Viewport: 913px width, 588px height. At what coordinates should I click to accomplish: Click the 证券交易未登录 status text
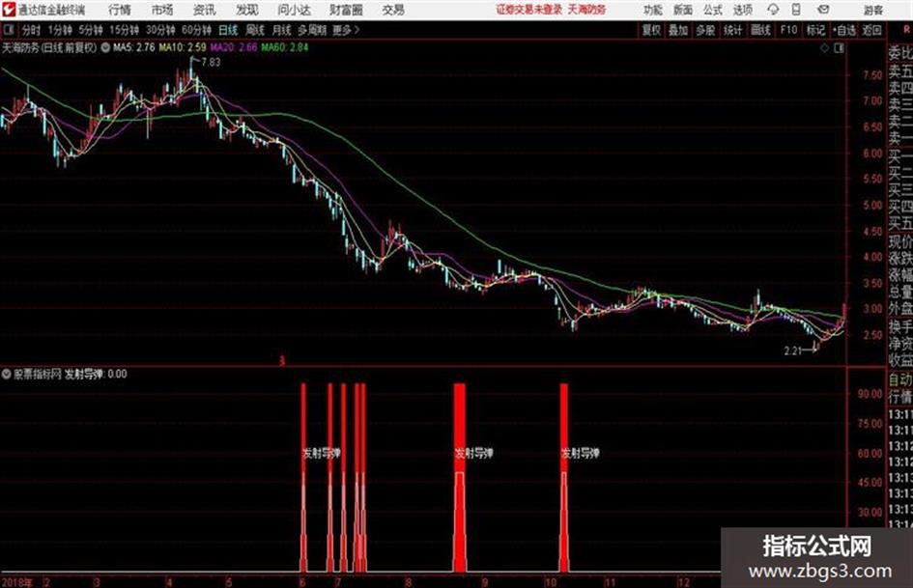tap(529, 10)
